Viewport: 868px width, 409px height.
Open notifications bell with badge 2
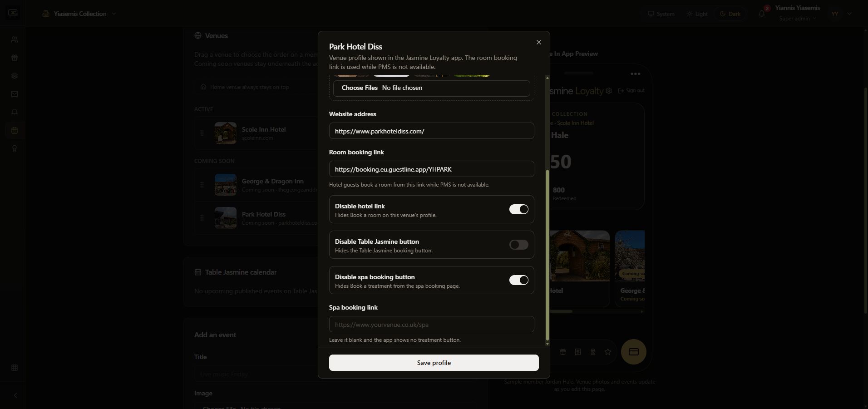click(x=762, y=13)
